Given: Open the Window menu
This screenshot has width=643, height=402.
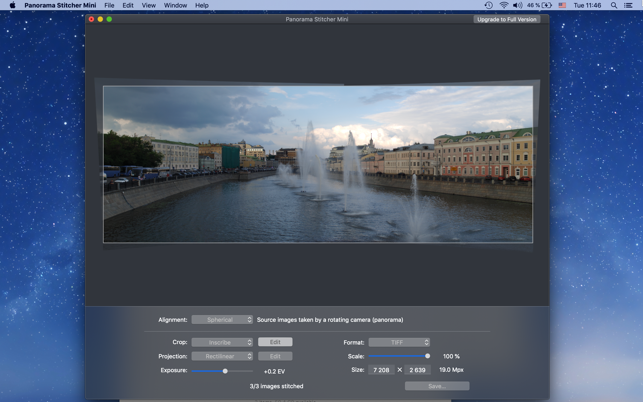Looking at the screenshot, I should point(175,5).
